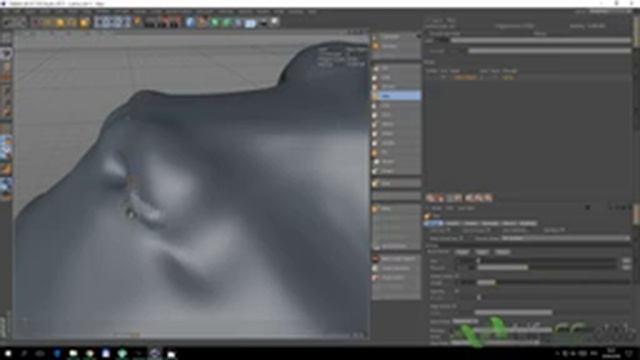Open the Preview Mode dropdown

565,238
